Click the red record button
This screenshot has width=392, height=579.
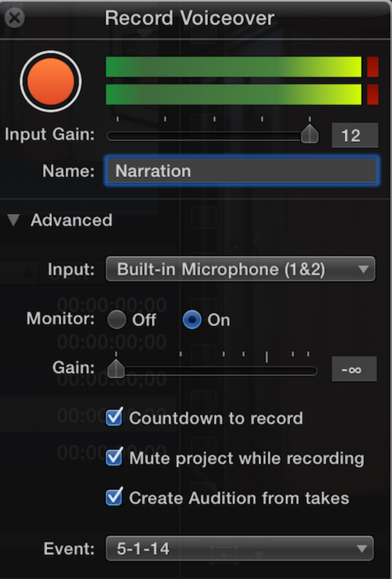(x=51, y=81)
